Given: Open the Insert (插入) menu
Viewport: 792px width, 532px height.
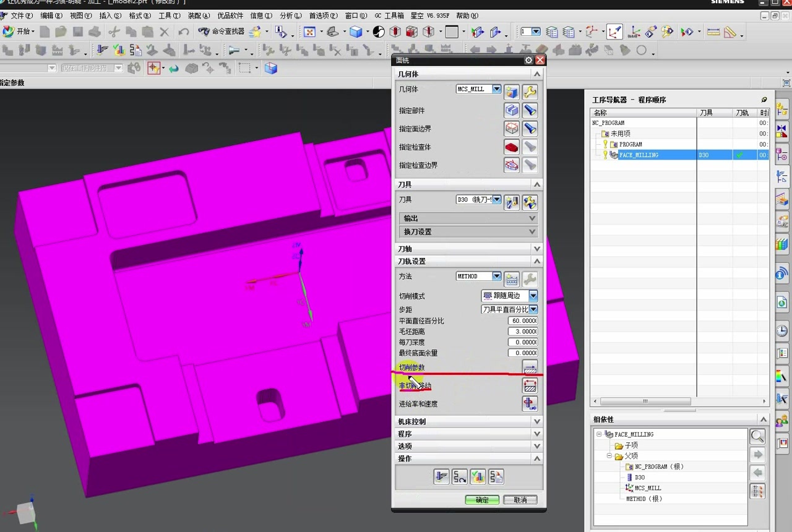Looking at the screenshot, I should pyautogui.click(x=110, y=15).
